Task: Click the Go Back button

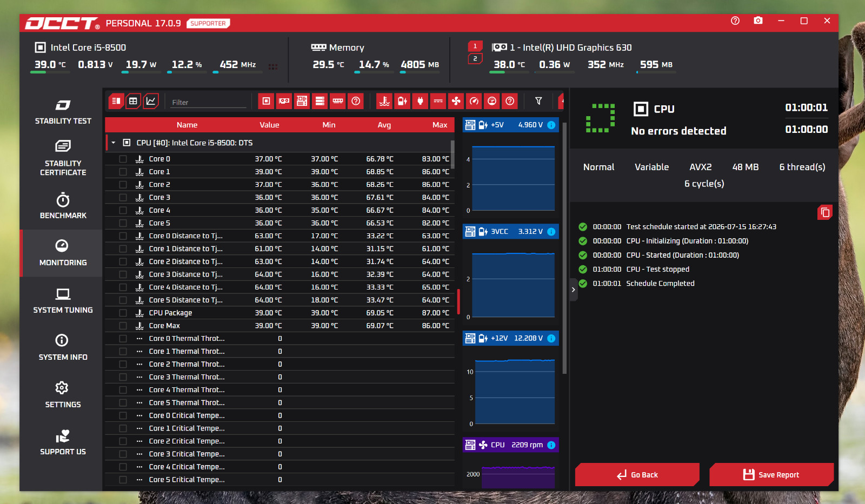Action: coord(637,475)
